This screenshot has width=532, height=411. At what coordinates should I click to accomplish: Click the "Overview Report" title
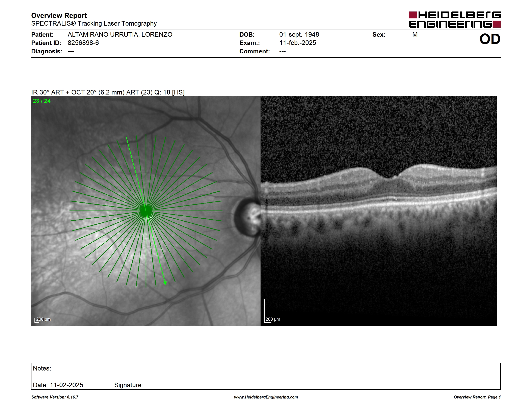tap(59, 16)
